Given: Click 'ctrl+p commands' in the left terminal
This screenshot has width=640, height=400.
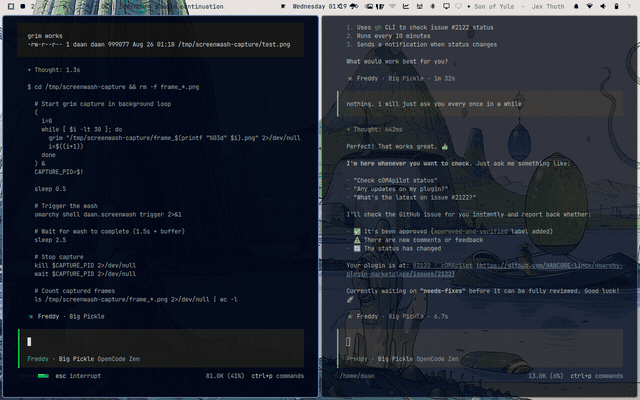Looking at the screenshot, I should (278, 376).
